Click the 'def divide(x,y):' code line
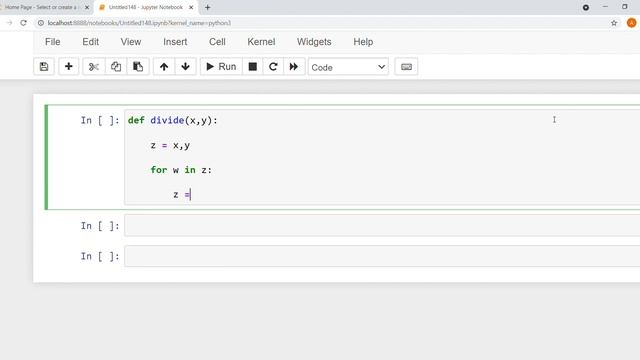The width and height of the screenshot is (640, 360). click(173, 120)
